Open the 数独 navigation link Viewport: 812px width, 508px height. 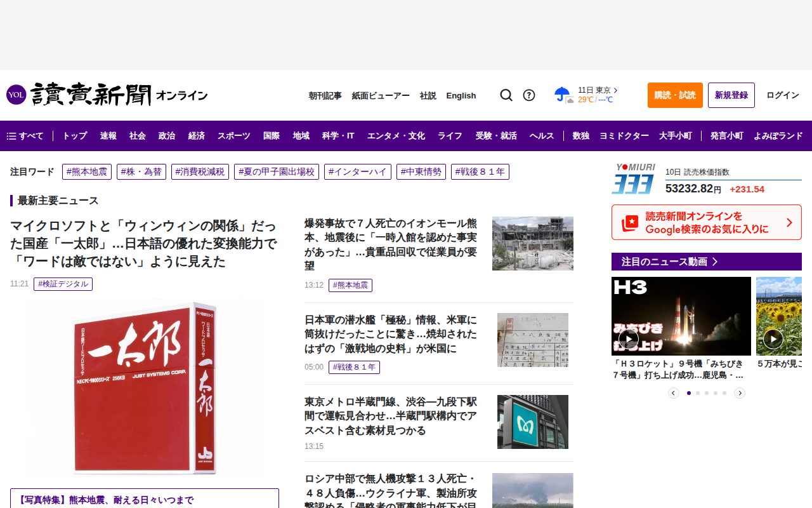point(581,136)
